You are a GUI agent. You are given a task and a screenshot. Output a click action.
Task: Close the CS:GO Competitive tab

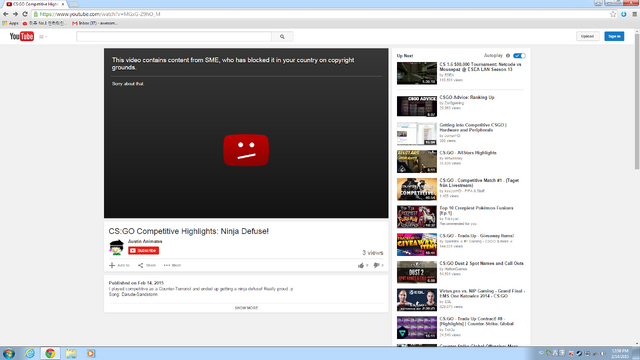click(x=63, y=4)
